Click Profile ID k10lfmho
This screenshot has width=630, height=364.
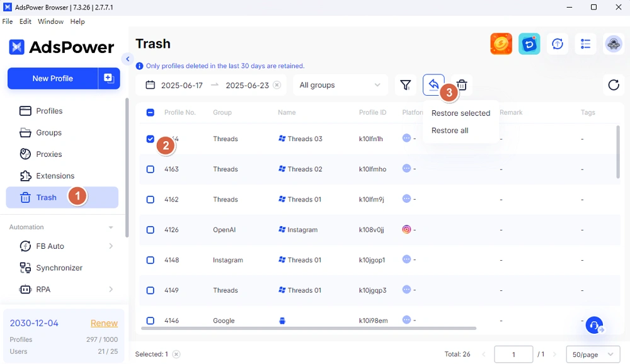(x=372, y=169)
